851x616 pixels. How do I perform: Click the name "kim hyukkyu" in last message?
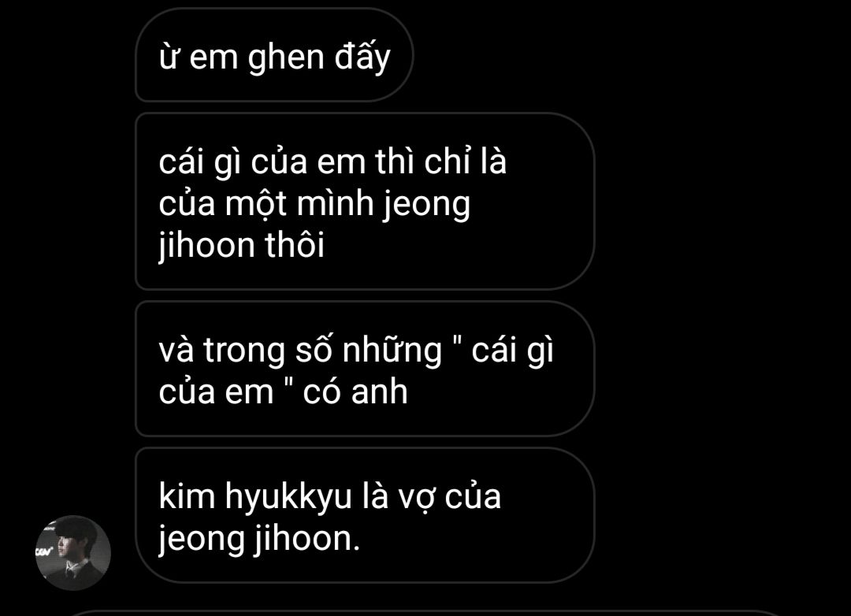pos(255,497)
